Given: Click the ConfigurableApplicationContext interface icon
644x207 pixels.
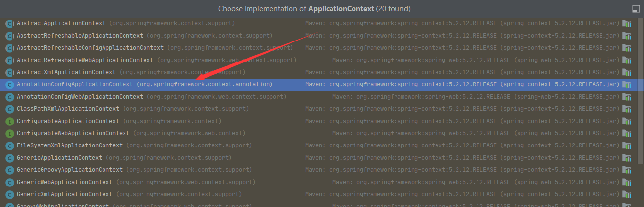Looking at the screenshot, I should pyautogui.click(x=9, y=121).
